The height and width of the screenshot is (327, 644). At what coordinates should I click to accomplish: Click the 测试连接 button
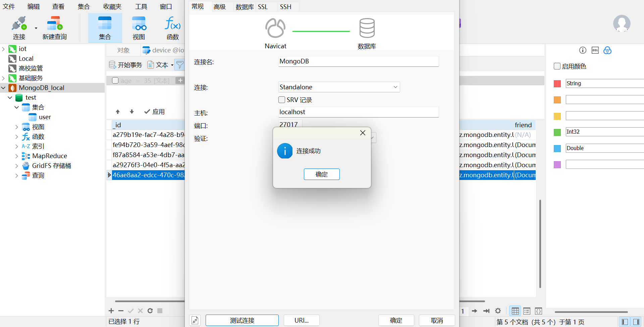click(242, 321)
